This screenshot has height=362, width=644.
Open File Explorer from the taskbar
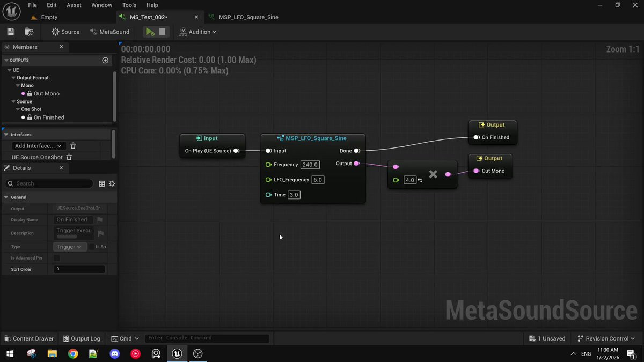pyautogui.click(x=52, y=353)
